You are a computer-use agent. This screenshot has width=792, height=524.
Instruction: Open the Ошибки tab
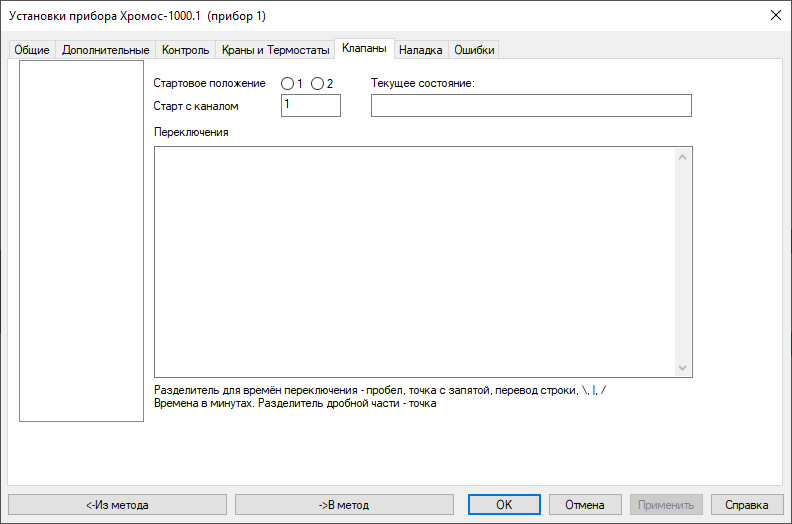(x=474, y=50)
